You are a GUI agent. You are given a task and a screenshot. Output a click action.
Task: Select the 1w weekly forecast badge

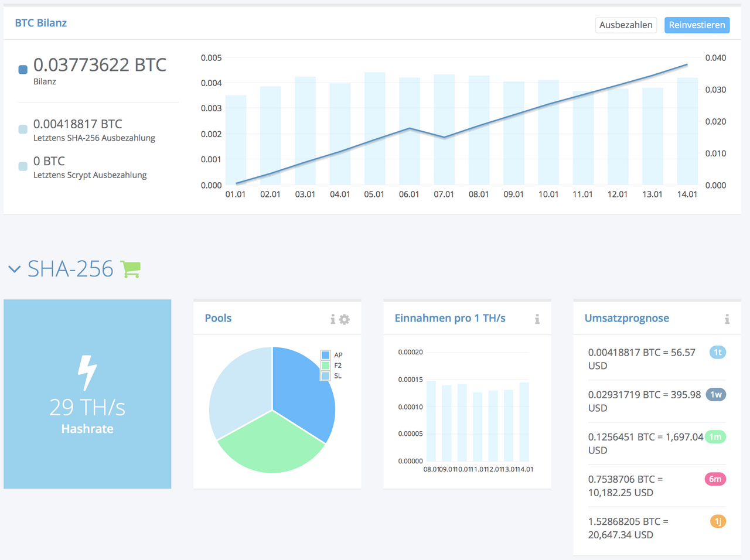715,394
